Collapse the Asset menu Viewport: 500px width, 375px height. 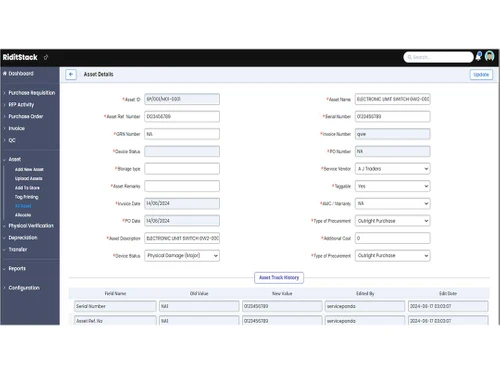(14, 159)
